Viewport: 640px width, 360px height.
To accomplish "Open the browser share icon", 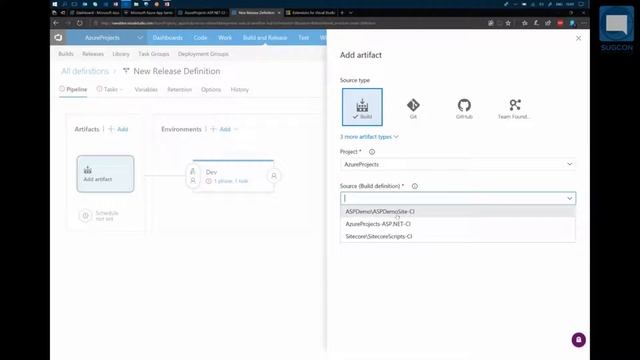I will (x=548, y=23).
